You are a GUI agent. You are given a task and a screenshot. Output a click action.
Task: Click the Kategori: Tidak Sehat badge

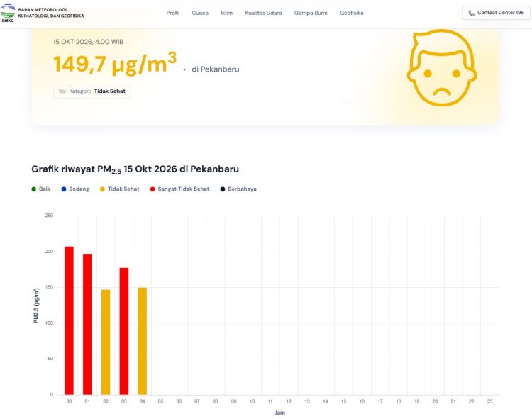coord(92,91)
